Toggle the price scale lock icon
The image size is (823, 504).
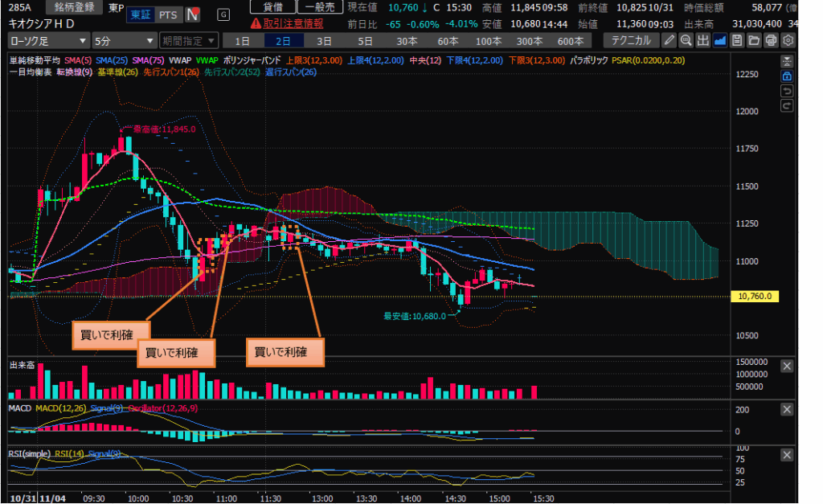pyautogui.click(x=787, y=76)
